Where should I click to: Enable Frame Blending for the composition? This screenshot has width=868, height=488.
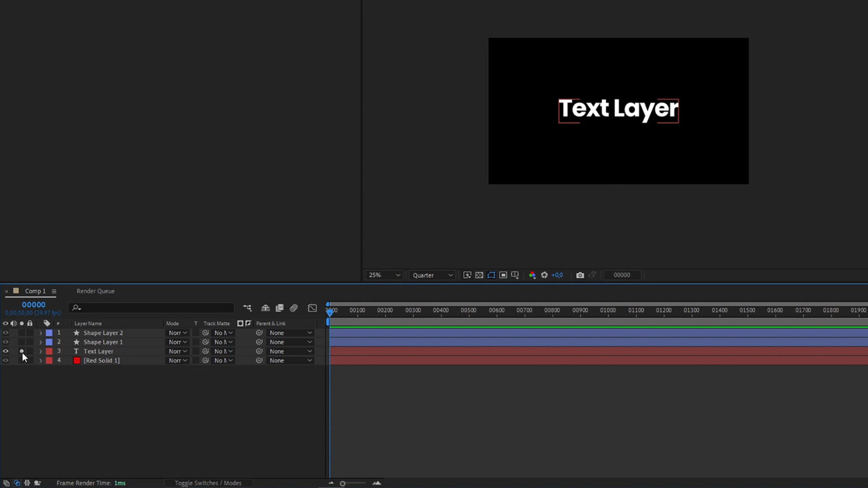(x=279, y=308)
